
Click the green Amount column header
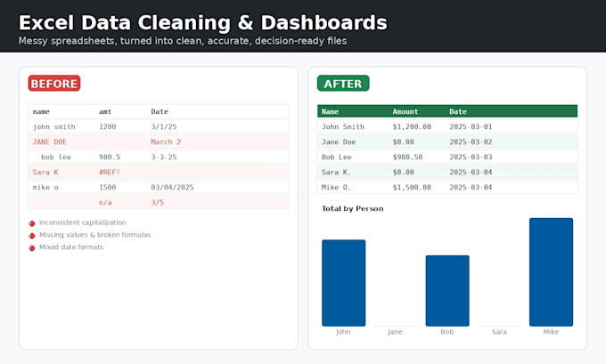coord(405,111)
